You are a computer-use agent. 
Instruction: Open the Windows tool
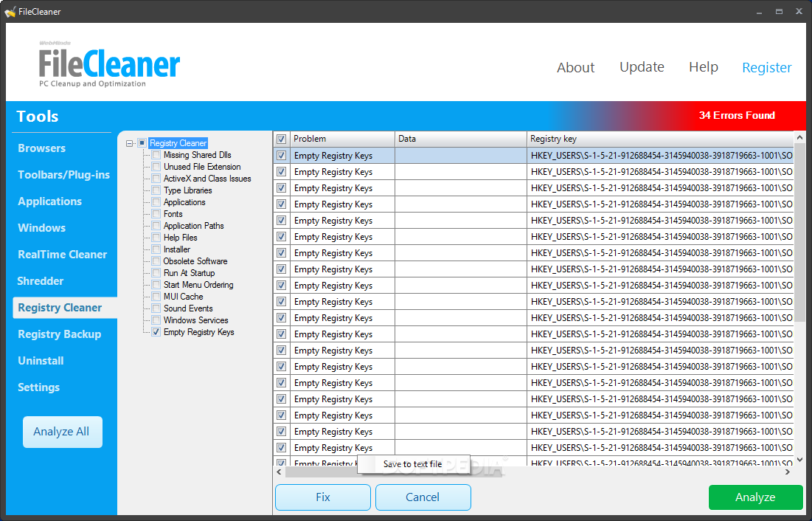42,227
